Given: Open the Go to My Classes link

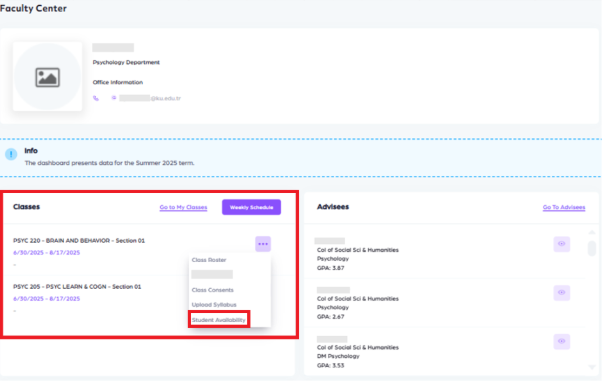Looking at the screenshot, I should coord(183,207).
